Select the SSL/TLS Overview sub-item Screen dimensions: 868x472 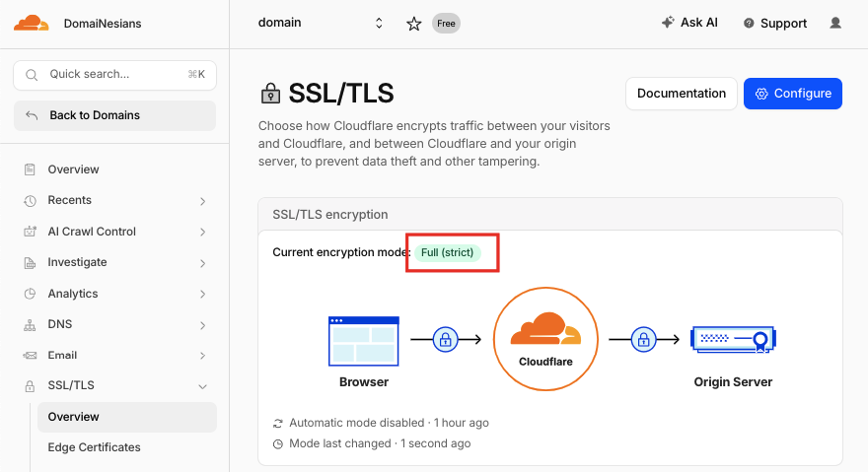click(127, 417)
